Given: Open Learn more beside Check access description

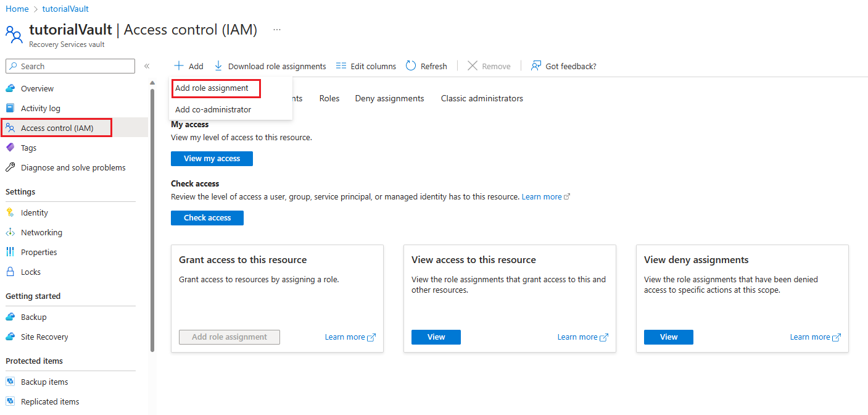Looking at the screenshot, I should [542, 197].
